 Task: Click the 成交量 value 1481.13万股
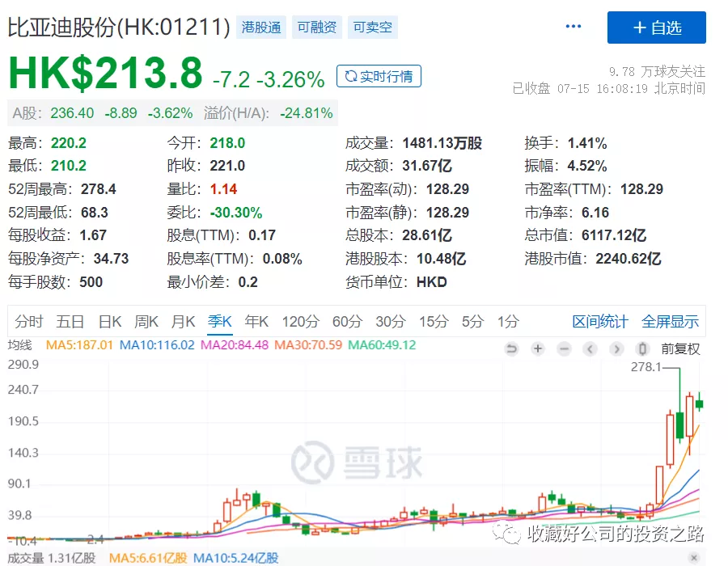coord(442,143)
